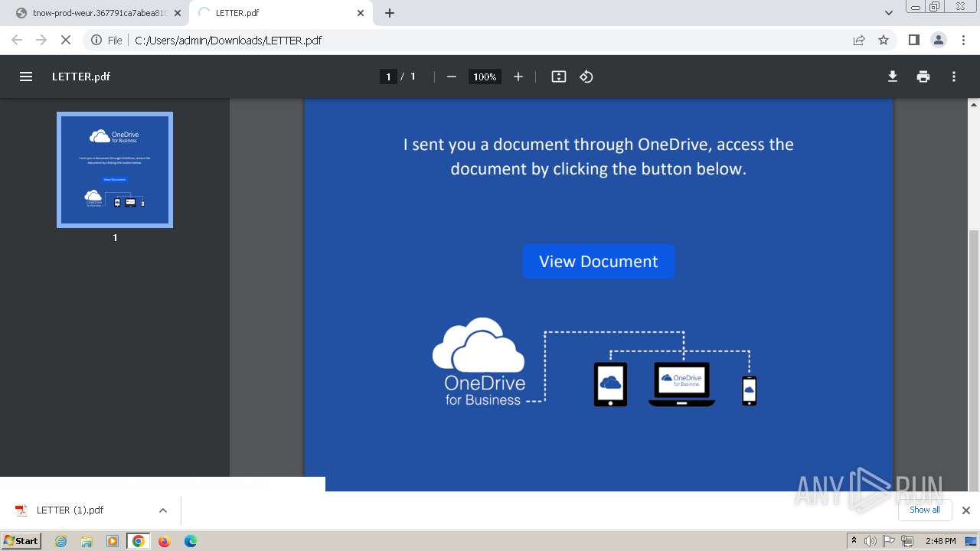The height and width of the screenshot is (551, 980).
Task: Launch Internet Explorer from taskbar
Action: tap(60, 541)
